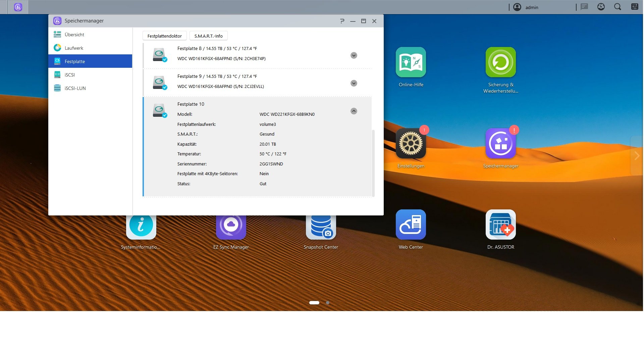
Task: Click Festplatte 8 serial line text
Action: pos(221,59)
